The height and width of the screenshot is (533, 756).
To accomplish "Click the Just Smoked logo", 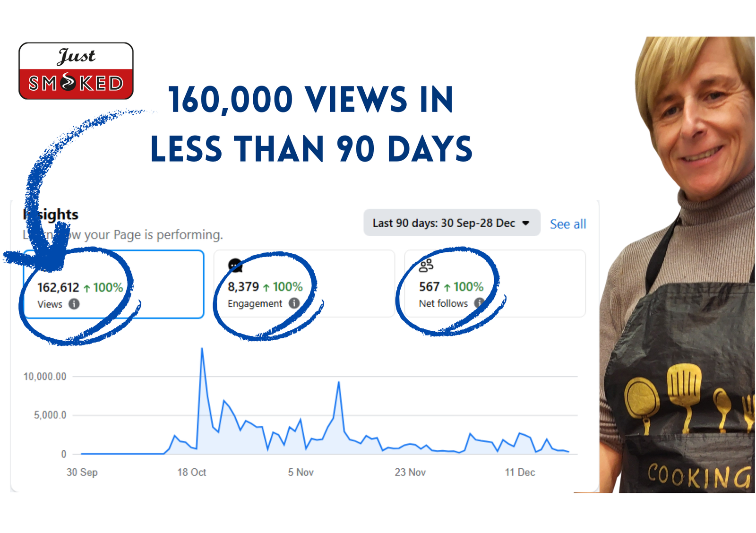I will pyautogui.click(x=76, y=71).
